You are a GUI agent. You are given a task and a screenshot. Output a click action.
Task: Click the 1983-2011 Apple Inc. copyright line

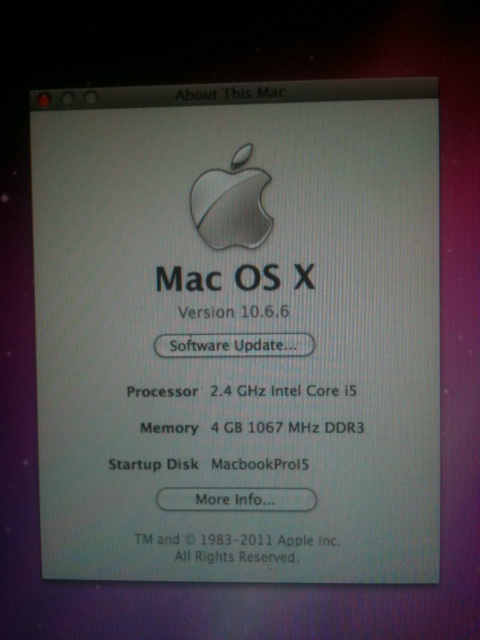[x=237, y=540]
